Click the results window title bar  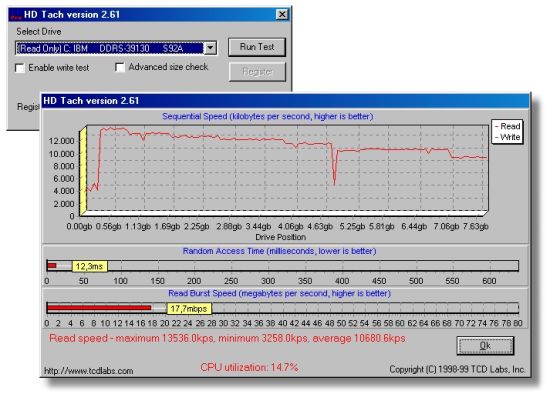(285, 101)
